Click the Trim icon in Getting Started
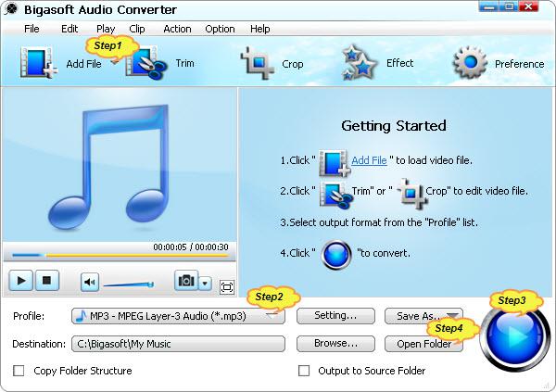Image resolution: width=556 pixels, height=392 pixels. pos(335,195)
